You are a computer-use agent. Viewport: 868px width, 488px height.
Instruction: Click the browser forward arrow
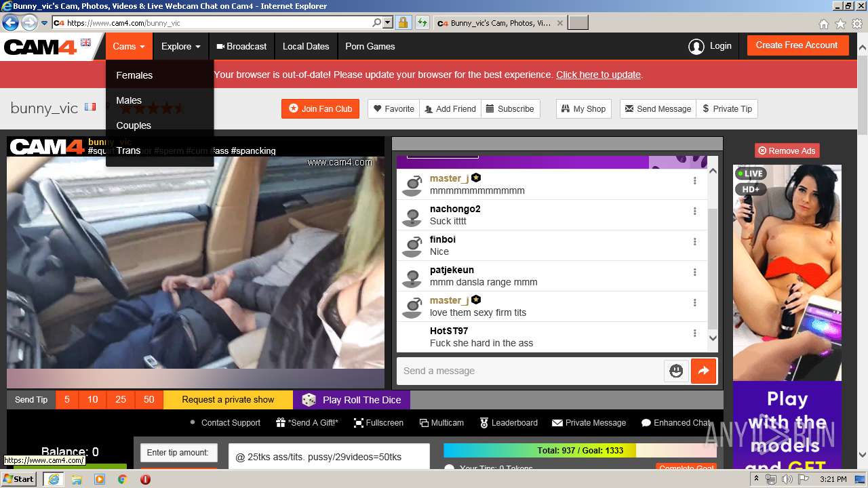(28, 23)
